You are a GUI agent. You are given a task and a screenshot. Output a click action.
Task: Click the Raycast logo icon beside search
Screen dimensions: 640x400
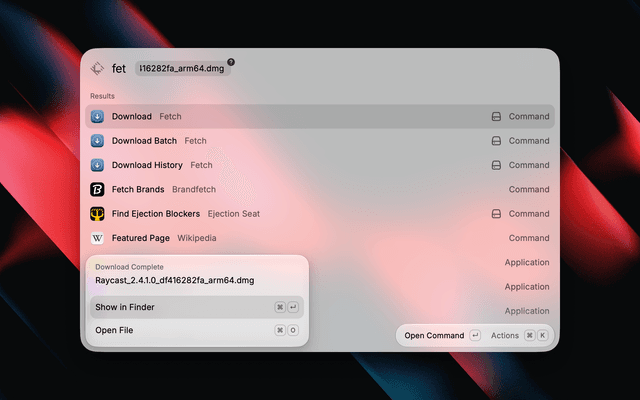tap(97, 68)
